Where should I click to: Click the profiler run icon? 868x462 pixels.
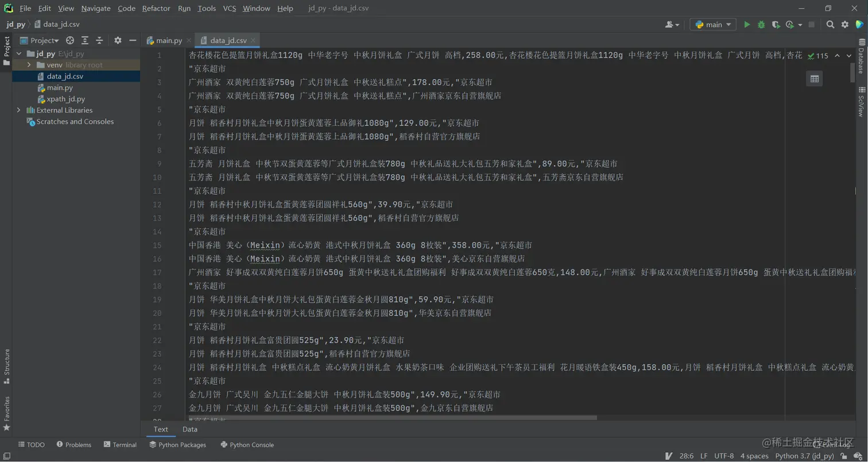[x=789, y=25]
